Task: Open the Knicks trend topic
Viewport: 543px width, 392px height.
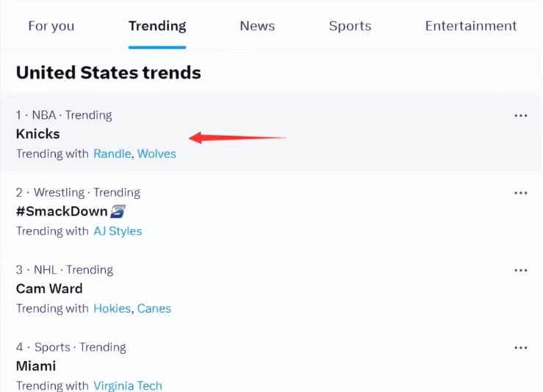Action: pyautogui.click(x=37, y=134)
